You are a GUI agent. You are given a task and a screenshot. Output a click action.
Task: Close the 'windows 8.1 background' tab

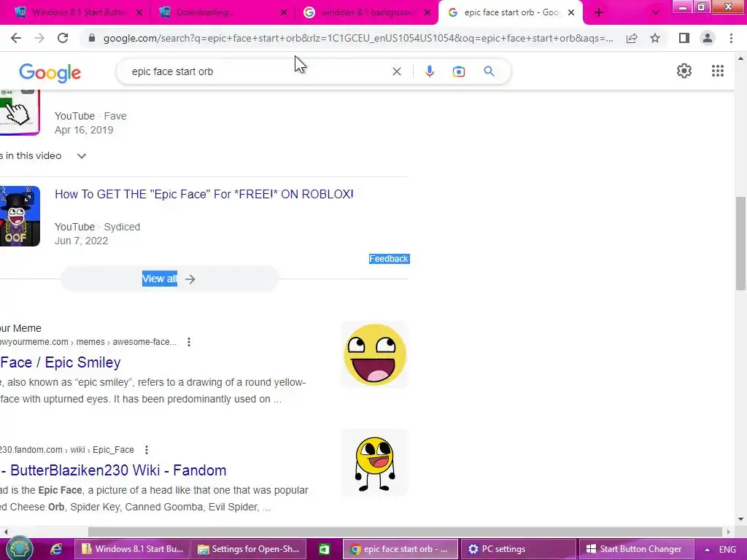coord(427,13)
